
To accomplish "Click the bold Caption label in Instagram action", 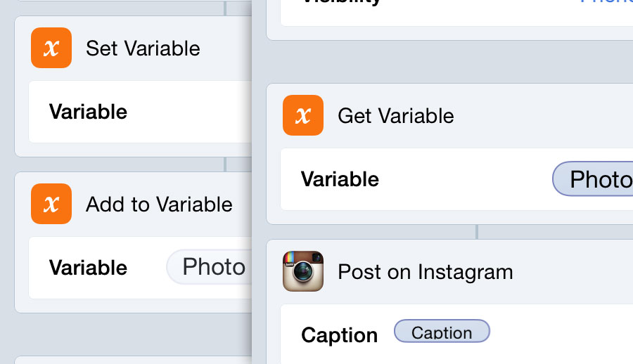I will [x=340, y=335].
